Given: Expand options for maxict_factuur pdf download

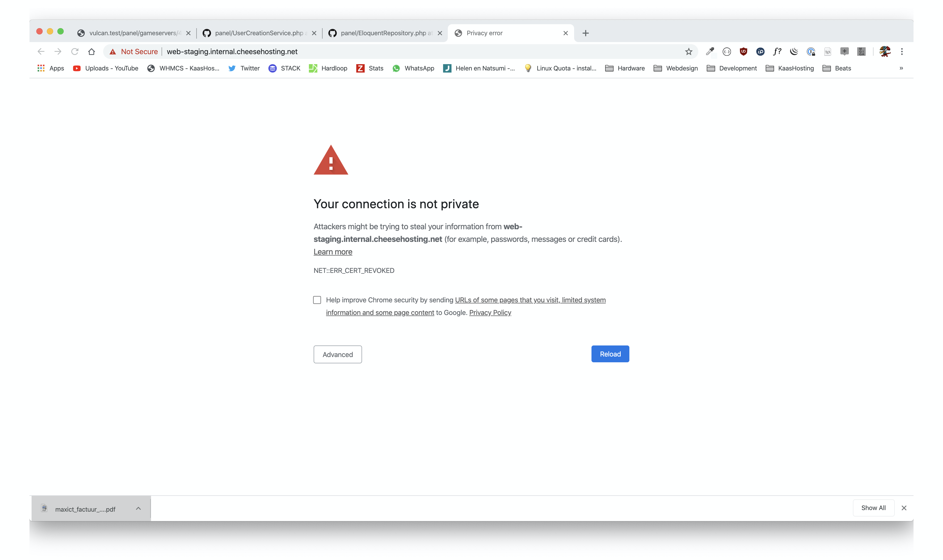Looking at the screenshot, I should pos(138,509).
